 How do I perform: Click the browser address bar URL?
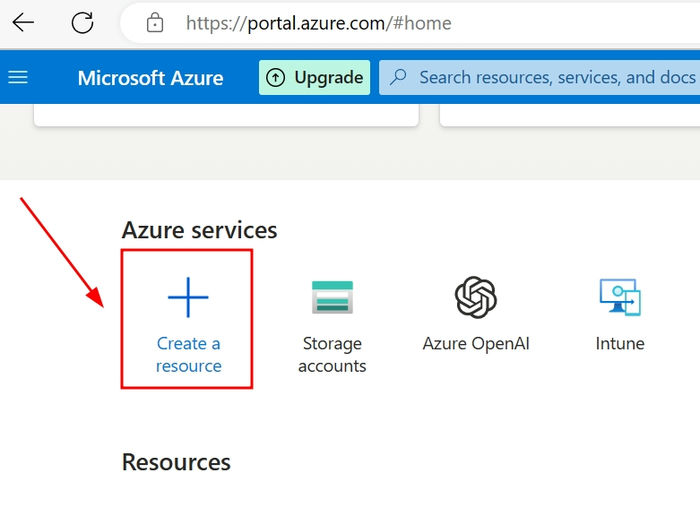(318, 23)
